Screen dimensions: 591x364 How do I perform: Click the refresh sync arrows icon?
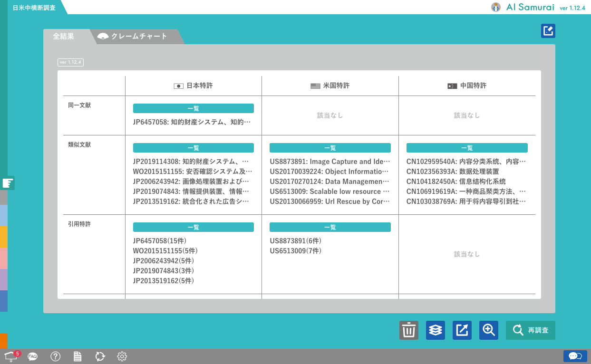coord(100,356)
